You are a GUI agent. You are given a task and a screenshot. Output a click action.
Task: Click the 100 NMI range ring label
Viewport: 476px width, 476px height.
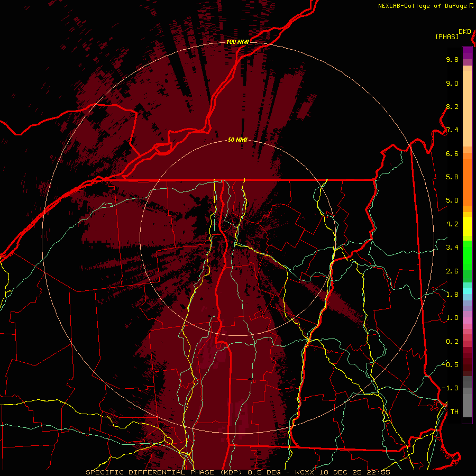point(237,42)
